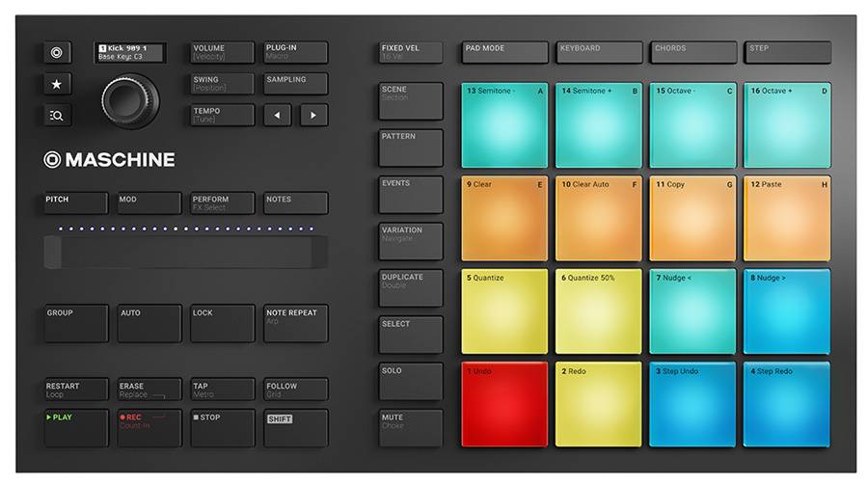Select the VOLUME button
The height and width of the screenshot is (484, 868).
tap(222, 53)
